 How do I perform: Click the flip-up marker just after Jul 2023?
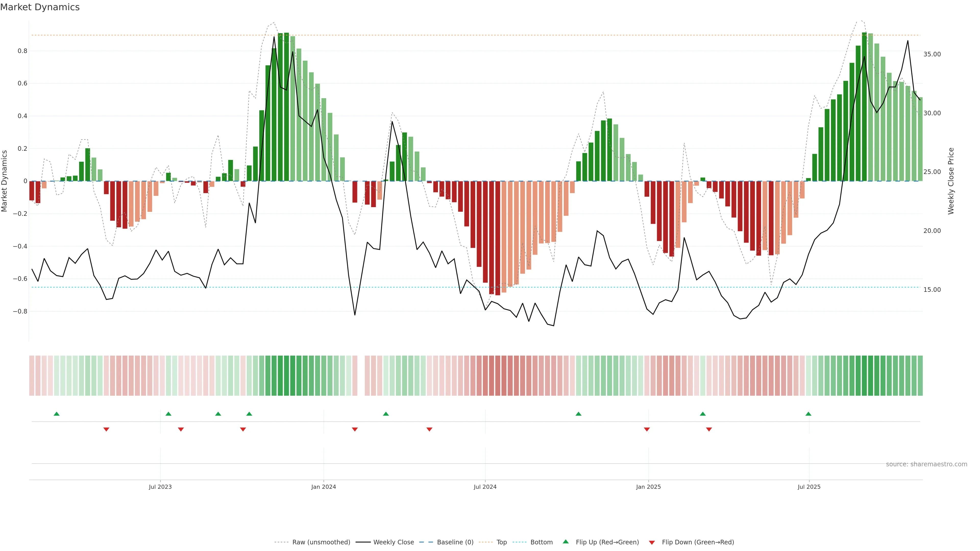[x=168, y=414]
